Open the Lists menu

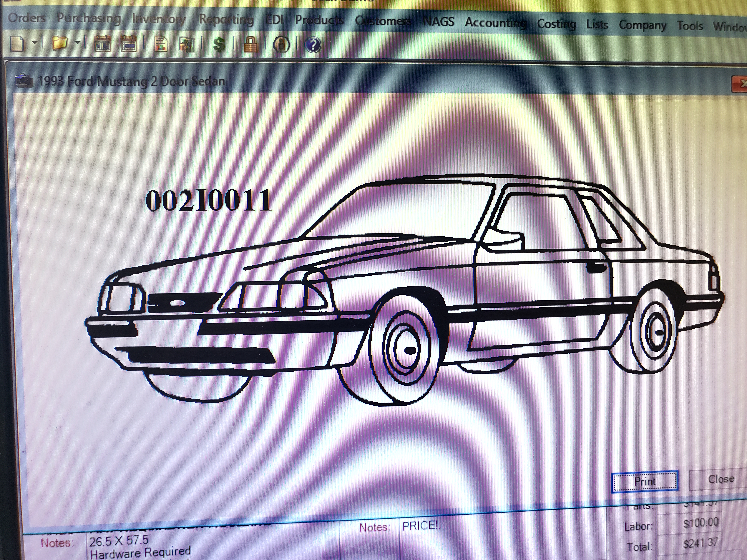pos(597,25)
